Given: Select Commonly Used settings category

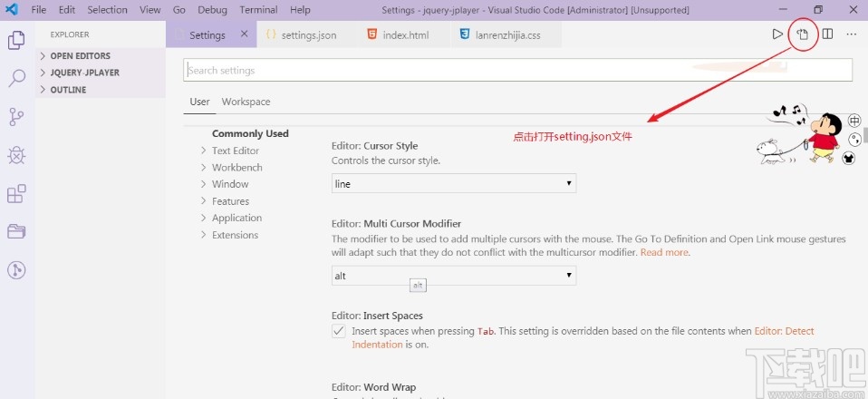Looking at the screenshot, I should tap(250, 133).
